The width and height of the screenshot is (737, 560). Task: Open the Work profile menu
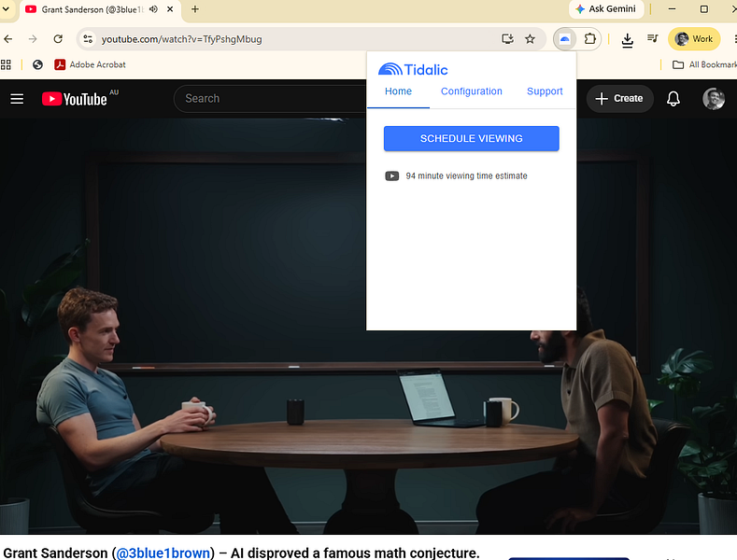tap(694, 39)
